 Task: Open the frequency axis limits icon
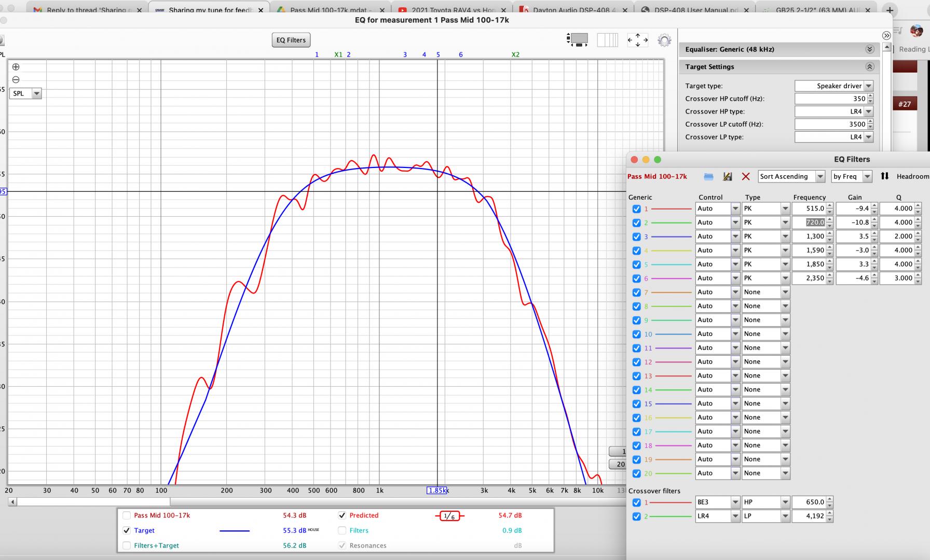(607, 40)
